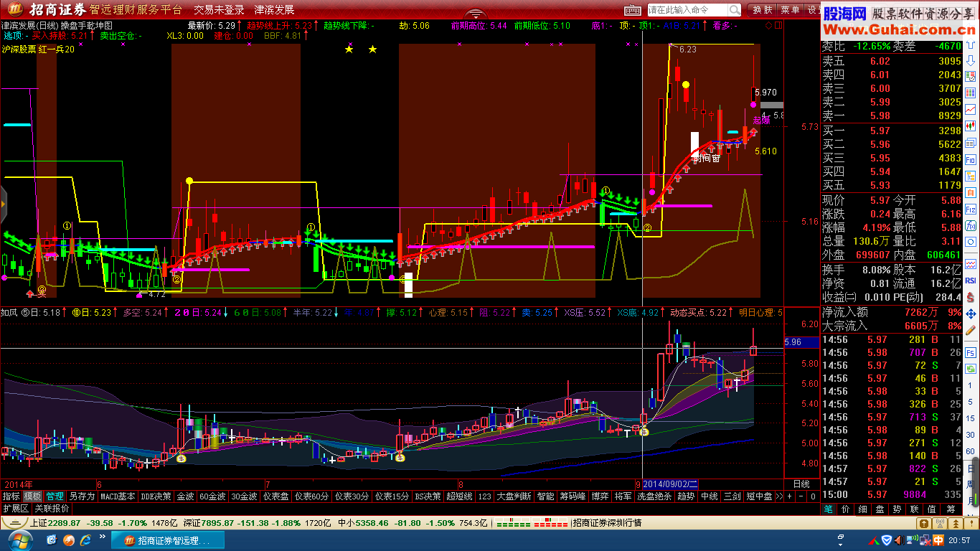Expand more bottom tabs with >> arrow
This screenshot has width=980, height=551.
779,496
